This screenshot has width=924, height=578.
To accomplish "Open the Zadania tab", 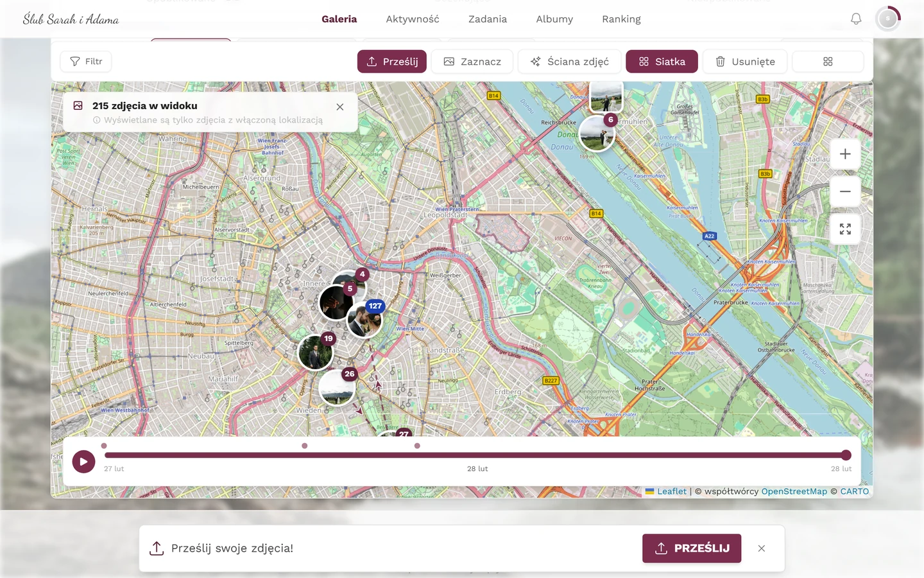I will point(488,19).
